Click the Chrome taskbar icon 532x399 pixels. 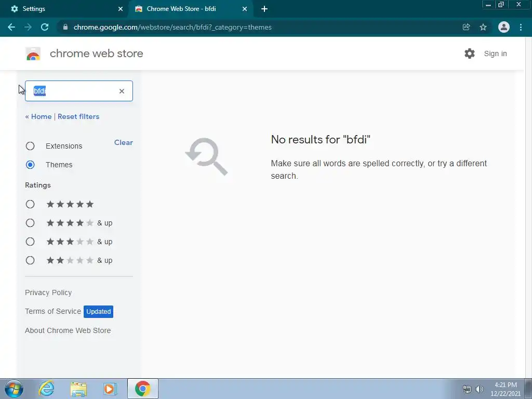pos(142,389)
